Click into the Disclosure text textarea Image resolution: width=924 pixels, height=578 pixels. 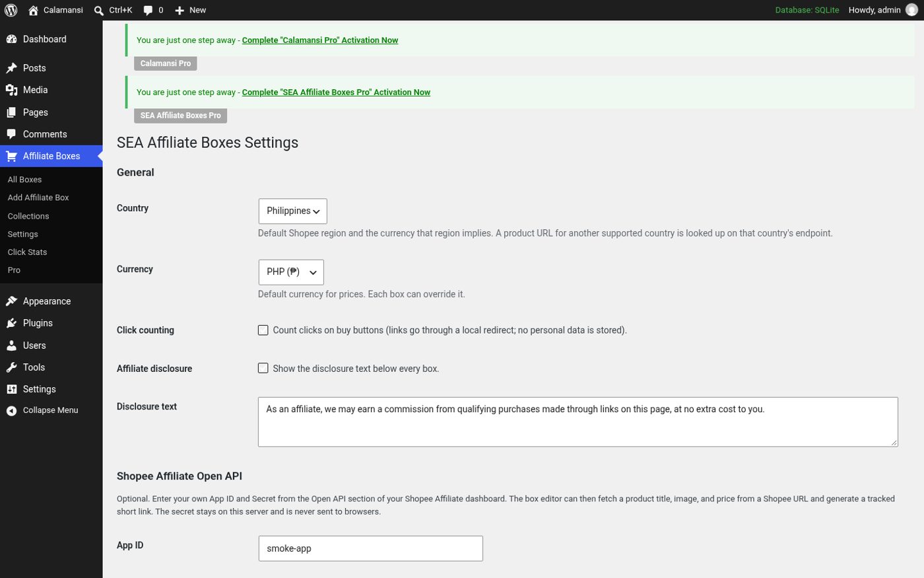(578, 421)
